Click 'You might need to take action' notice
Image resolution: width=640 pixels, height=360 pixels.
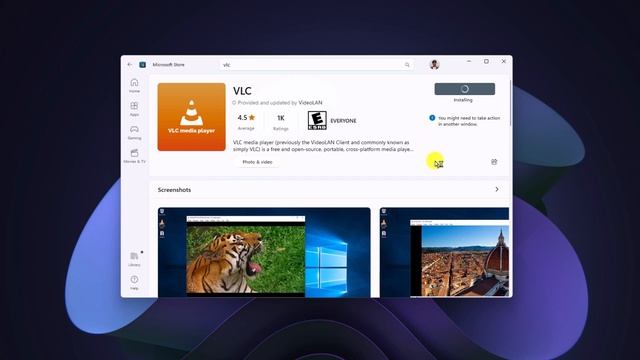(x=469, y=121)
